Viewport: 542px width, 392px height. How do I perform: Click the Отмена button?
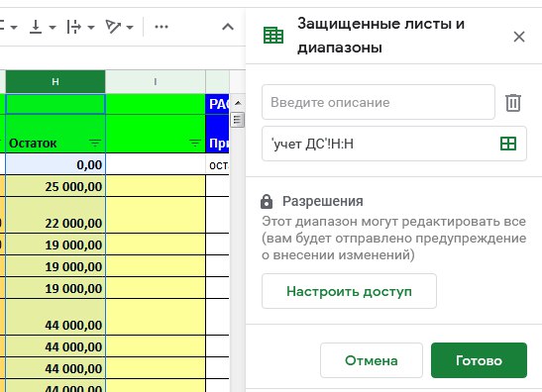point(372,360)
